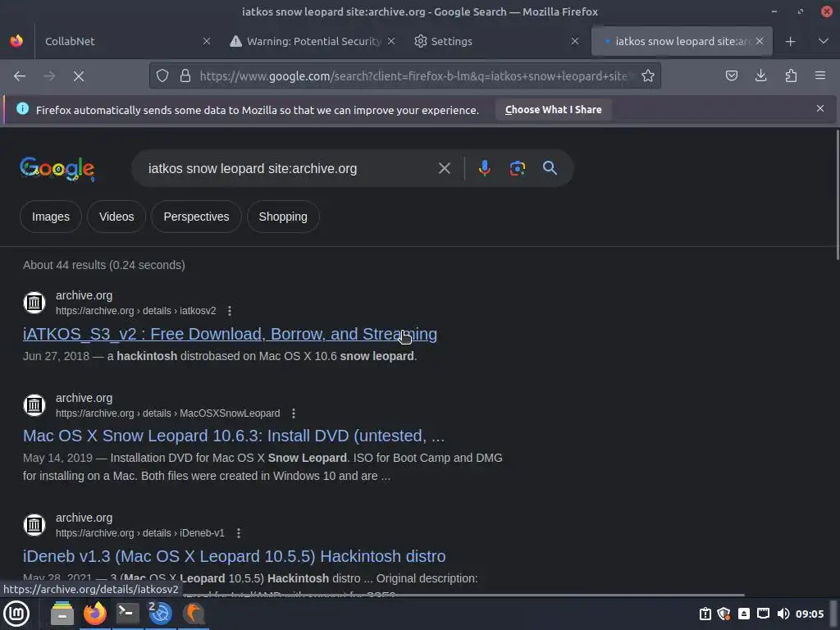Search by image with Google Lens

tap(517, 168)
